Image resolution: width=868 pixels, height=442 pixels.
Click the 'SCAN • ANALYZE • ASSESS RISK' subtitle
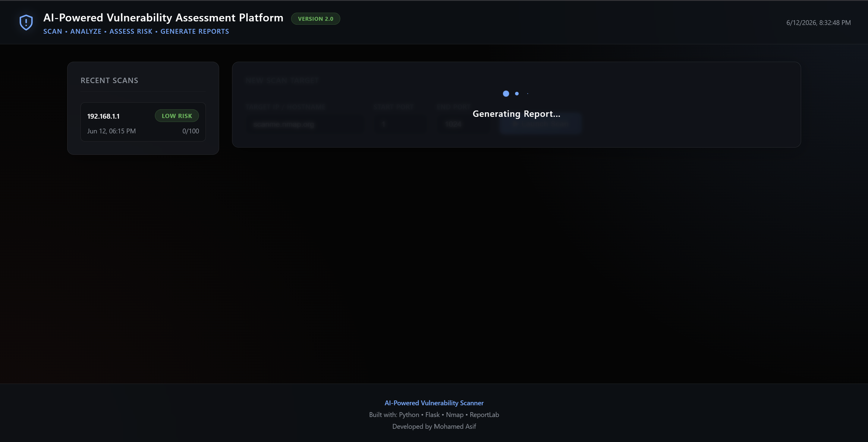point(136,31)
